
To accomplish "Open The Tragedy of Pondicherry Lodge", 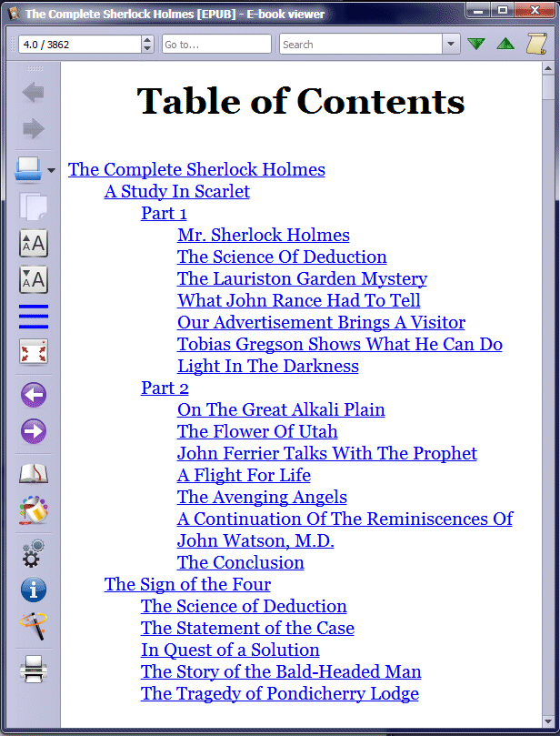I will click(x=280, y=694).
